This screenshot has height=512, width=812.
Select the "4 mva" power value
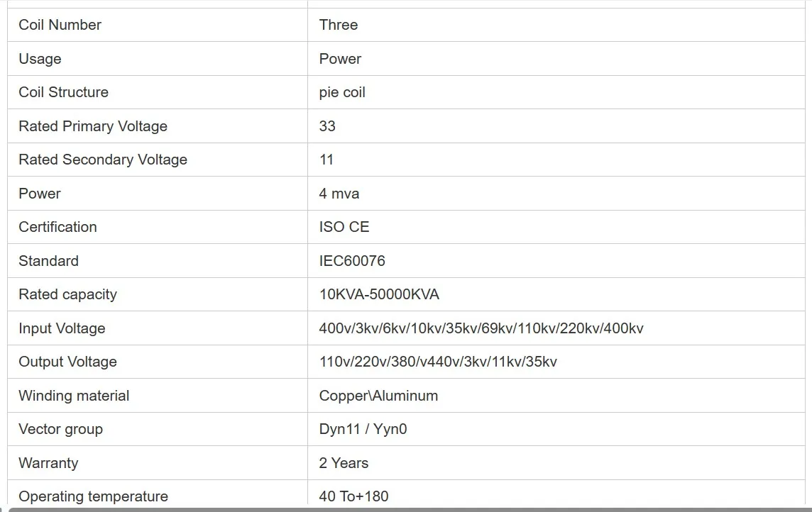(339, 194)
